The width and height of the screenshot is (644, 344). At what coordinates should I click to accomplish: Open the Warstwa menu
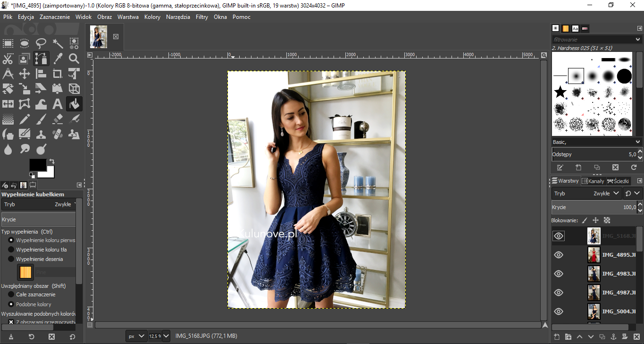(x=128, y=17)
